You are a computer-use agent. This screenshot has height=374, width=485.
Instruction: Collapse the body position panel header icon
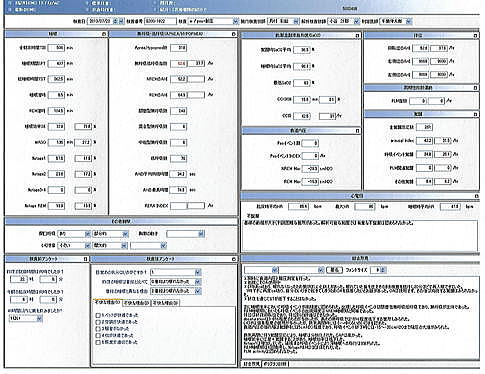[x=475, y=35]
